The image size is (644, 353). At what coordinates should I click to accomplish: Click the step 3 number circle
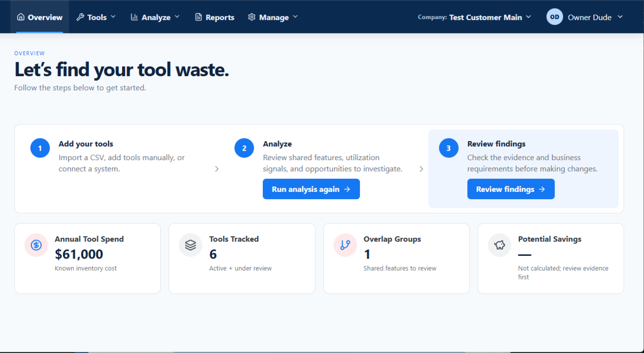coord(449,148)
